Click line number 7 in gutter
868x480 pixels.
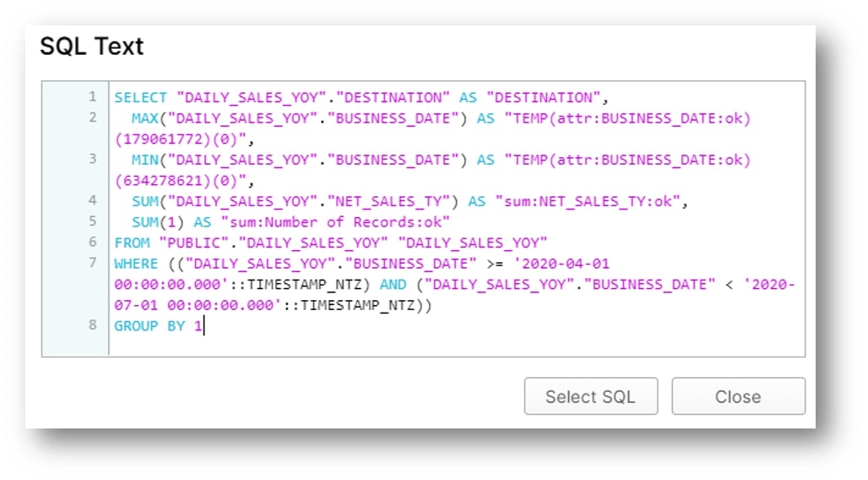click(92, 263)
